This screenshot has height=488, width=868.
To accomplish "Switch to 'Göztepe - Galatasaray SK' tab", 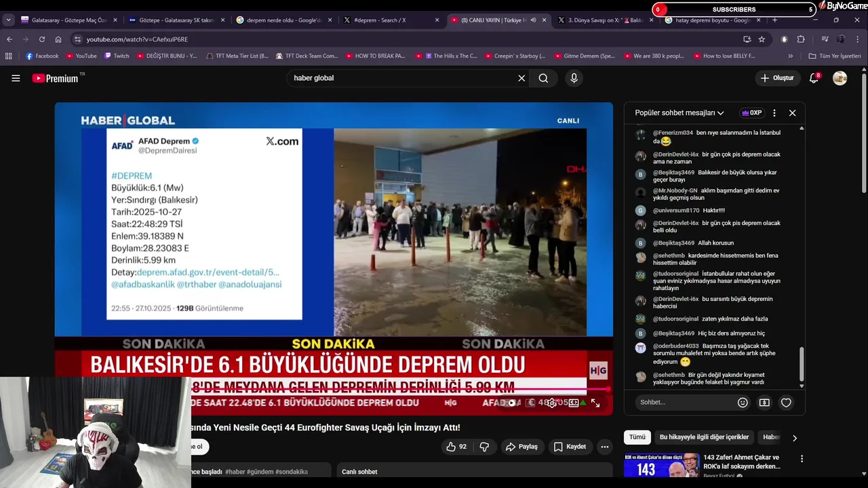I will [x=177, y=20].
